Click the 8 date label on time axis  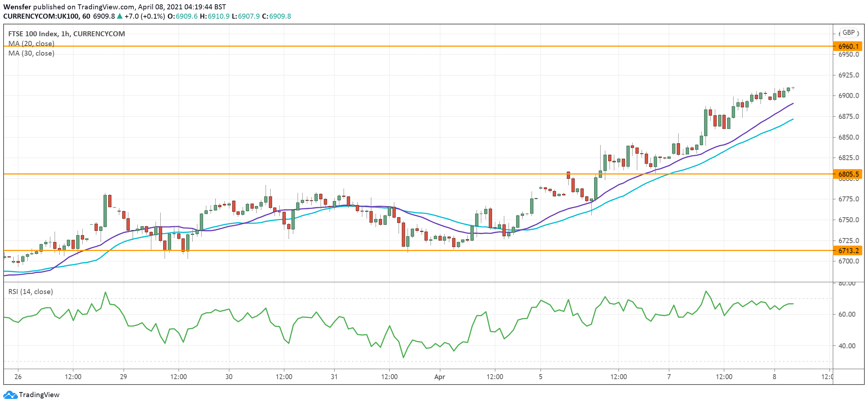[x=774, y=377]
